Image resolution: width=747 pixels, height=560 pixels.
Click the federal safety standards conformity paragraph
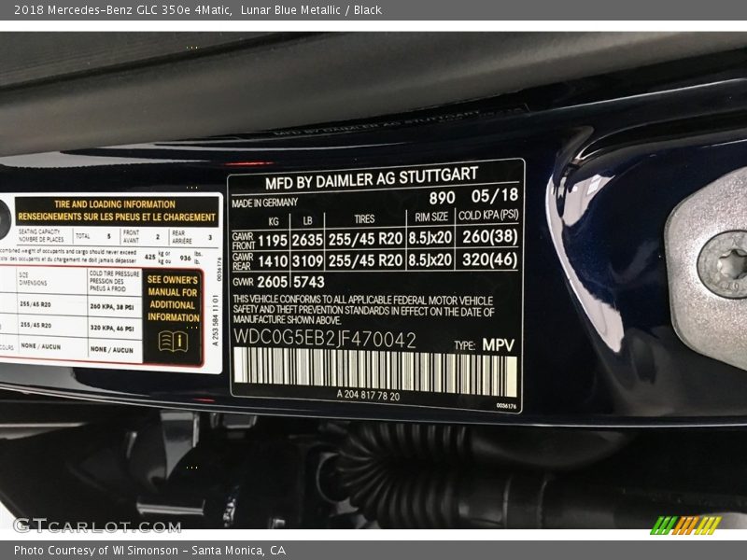(x=363, y=310)
